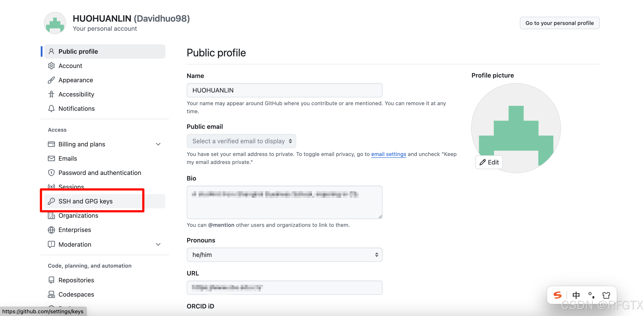This screenshot has height=316, width=644.
Task: Click the SSH and GPG keys key icon
Action: (51, 201)
